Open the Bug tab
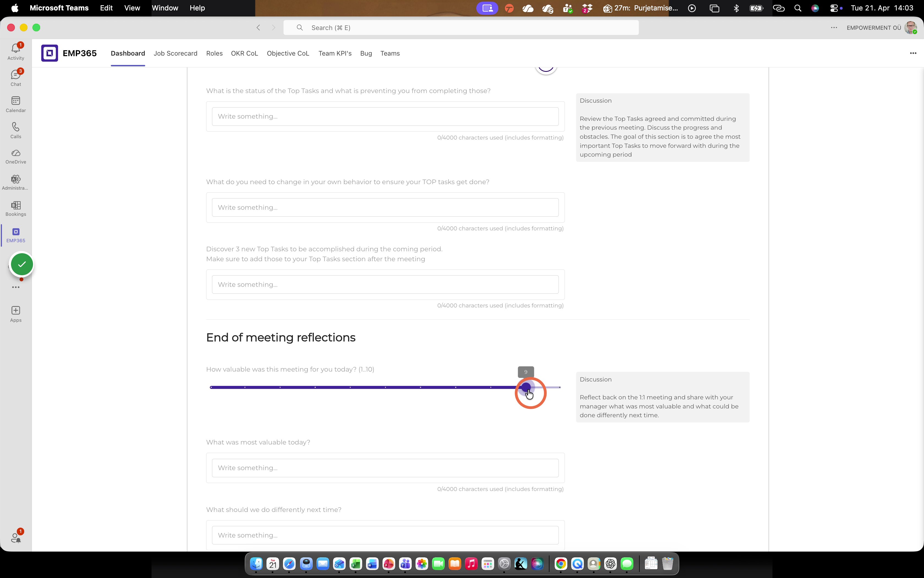The image size is (924, 578). (x=366, y=53)
